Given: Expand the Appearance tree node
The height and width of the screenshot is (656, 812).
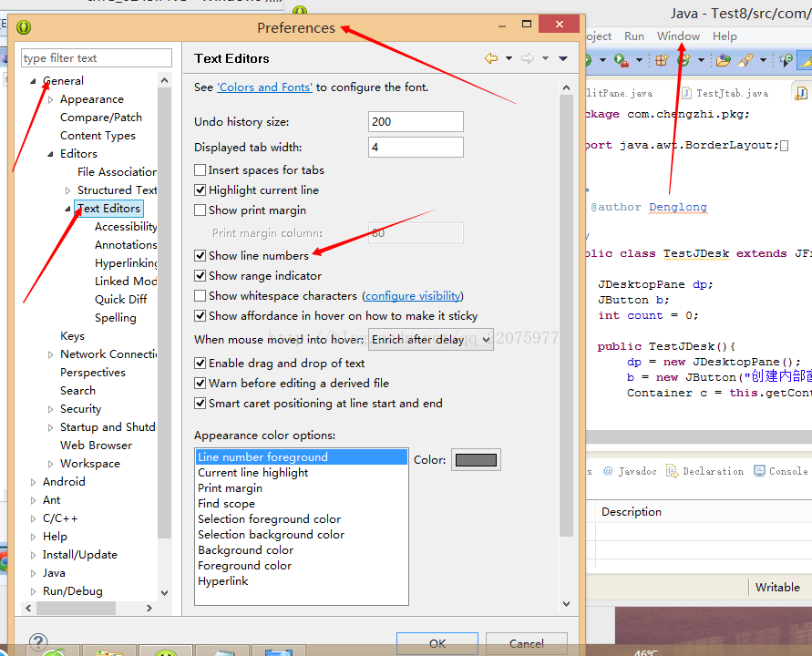Looking at the screenshot, I should [50, 99].
